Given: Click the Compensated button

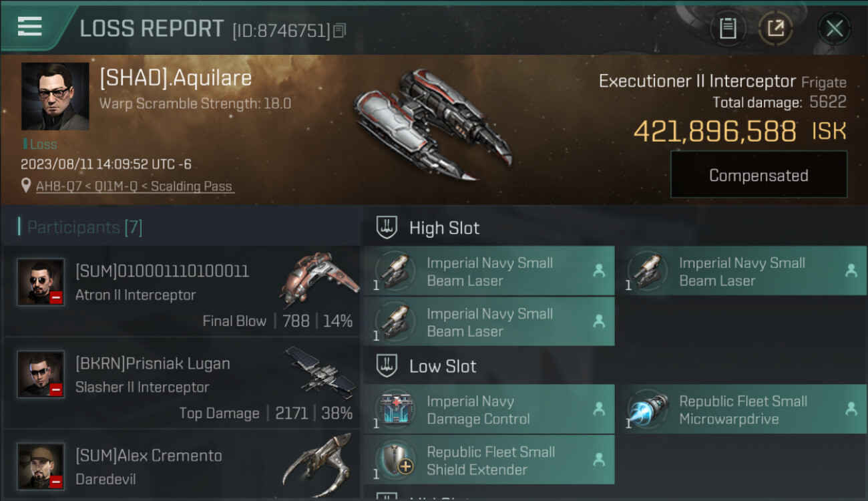Looking at the screenshot, I should (758, 175).
